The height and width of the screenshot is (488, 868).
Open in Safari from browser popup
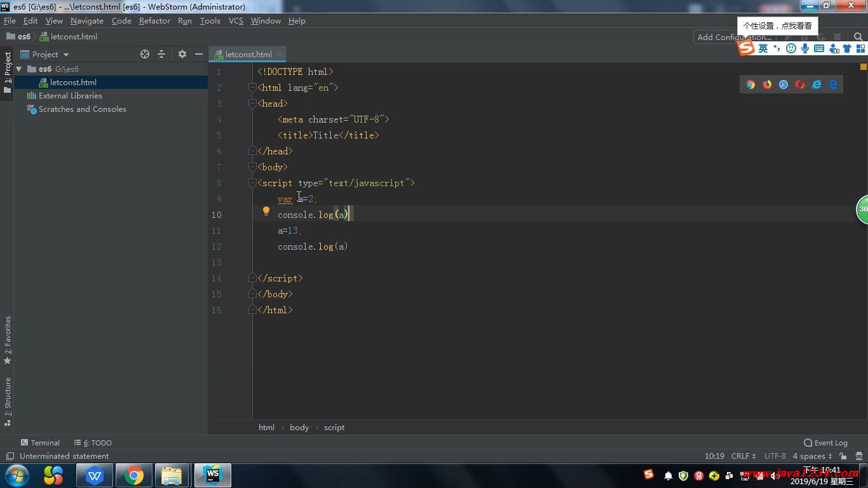(x=783, y=85)
